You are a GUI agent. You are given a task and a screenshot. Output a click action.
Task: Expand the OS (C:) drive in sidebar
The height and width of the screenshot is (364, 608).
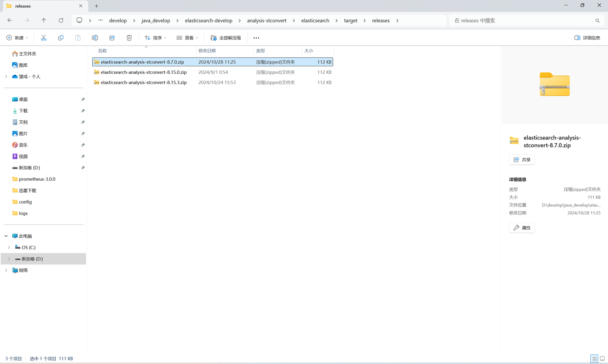pos(8,247)
